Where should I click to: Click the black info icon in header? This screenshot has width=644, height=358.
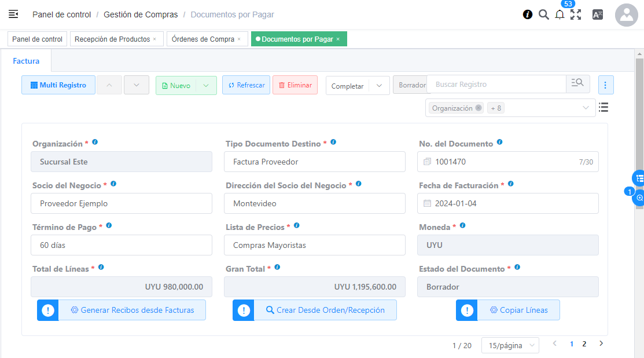point(528,15)
